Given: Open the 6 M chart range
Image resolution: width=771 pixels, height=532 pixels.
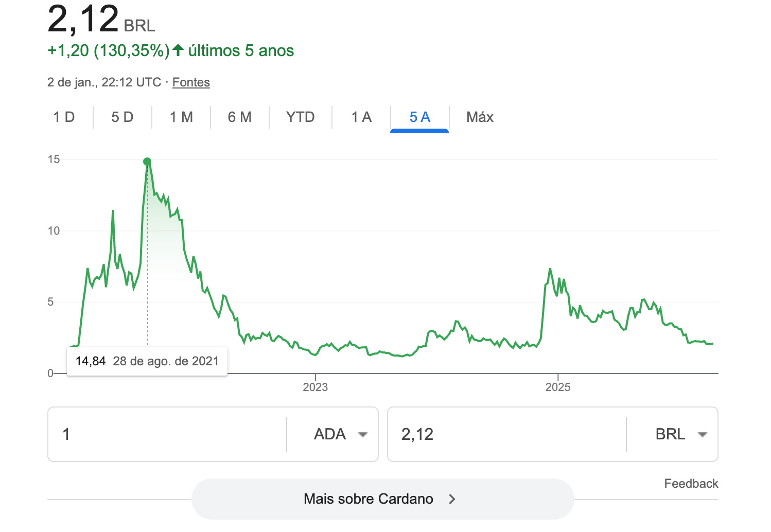Looking at the screenshot, I should pos(240,117).
